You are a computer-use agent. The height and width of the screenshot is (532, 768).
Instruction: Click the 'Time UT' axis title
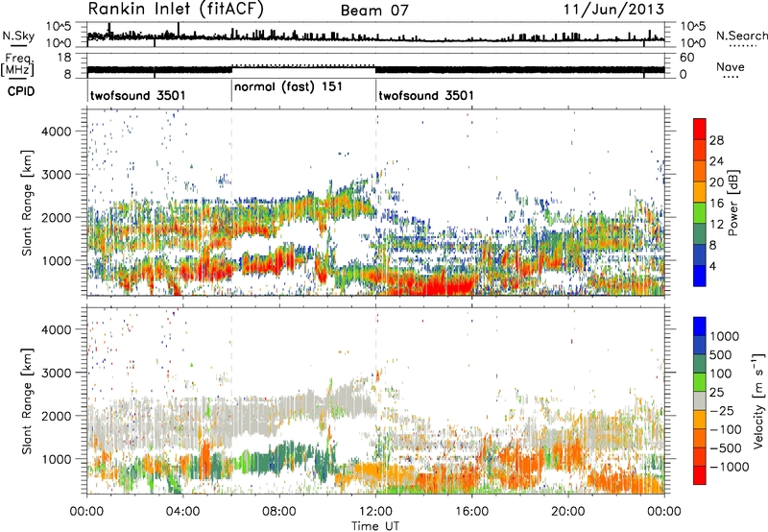click(375, 526)
